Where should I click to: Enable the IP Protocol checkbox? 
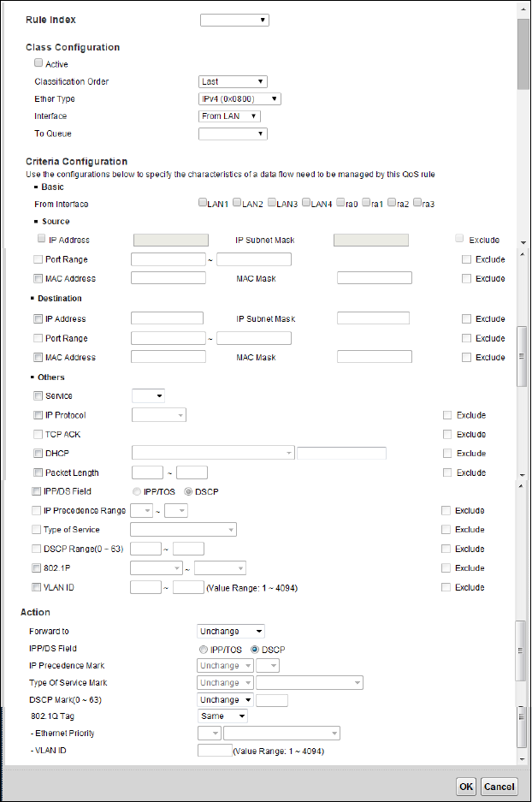38,415
